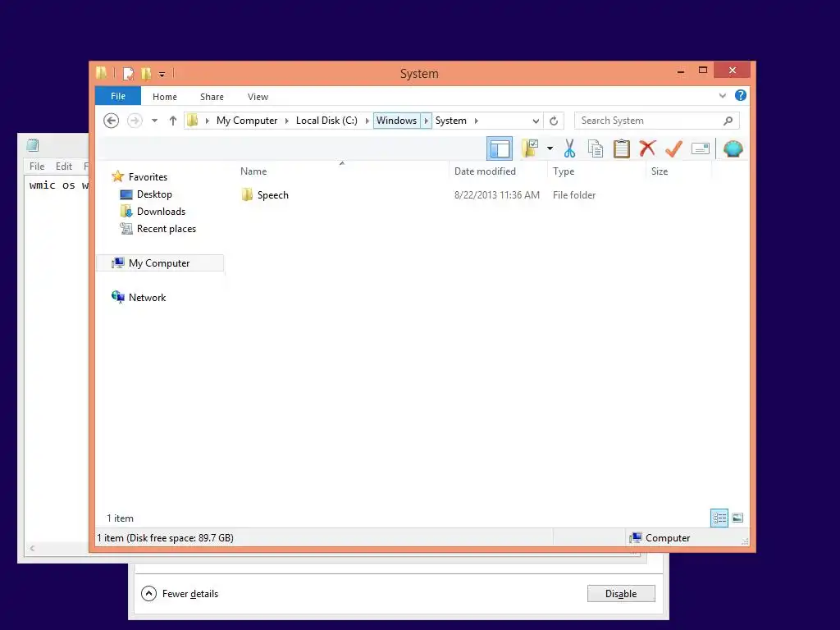Click the red X Delete icon

(x=647, y=148)
